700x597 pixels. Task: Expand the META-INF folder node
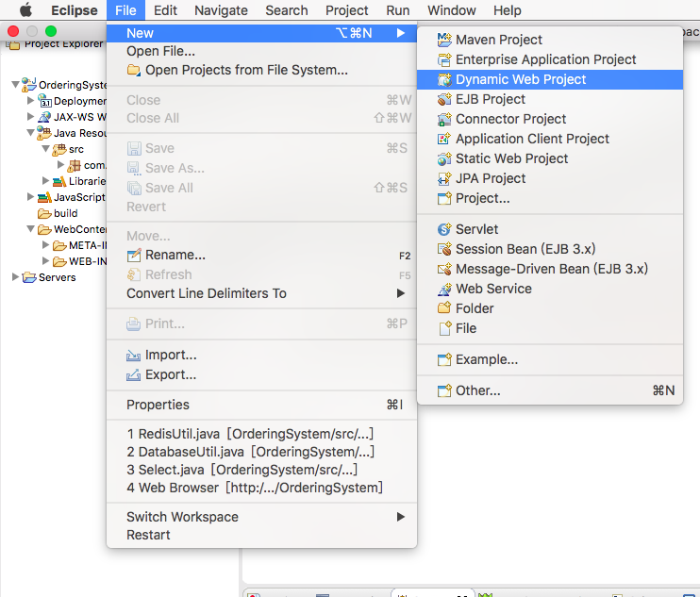point(45,245)
